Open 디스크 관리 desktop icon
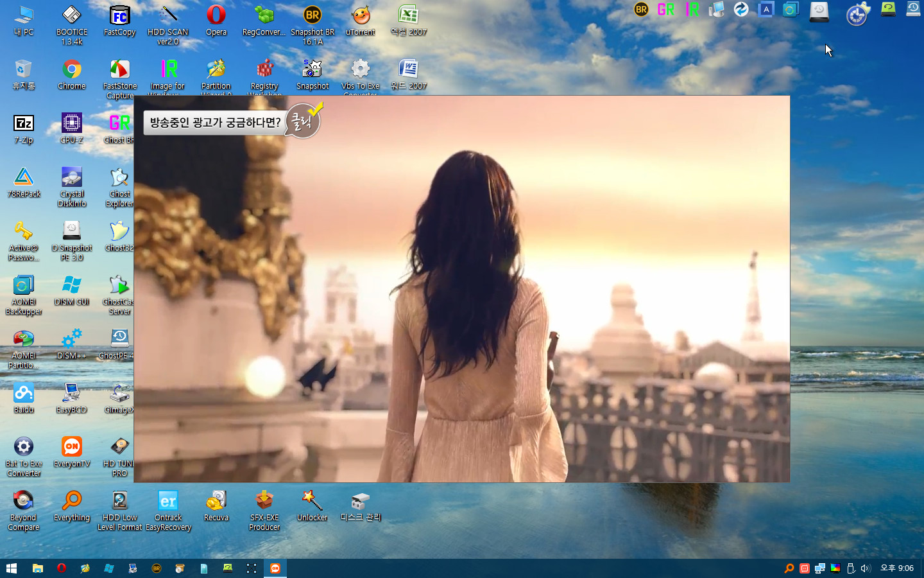This screenshot has width=924, height=578. click(x=361, y=506)
